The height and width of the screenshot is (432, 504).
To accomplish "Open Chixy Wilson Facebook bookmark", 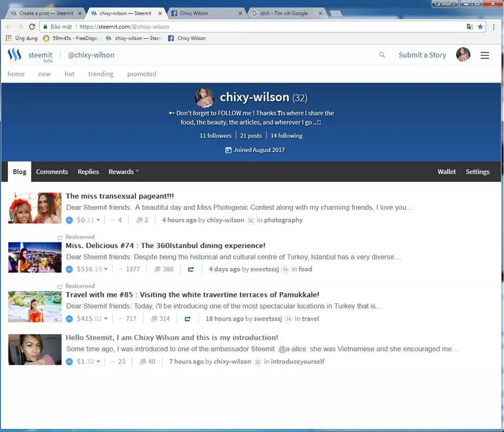I will 187,38.
